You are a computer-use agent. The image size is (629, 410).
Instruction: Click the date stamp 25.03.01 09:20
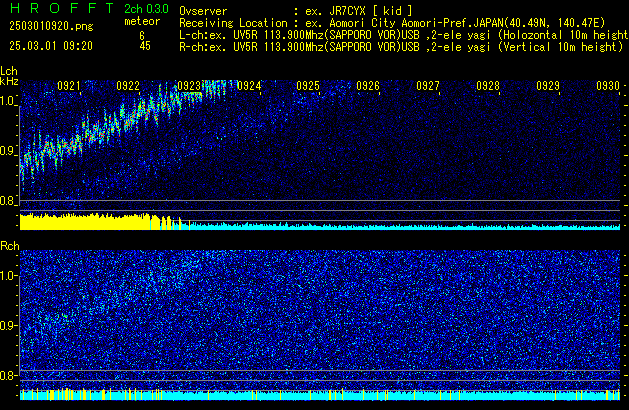pos(51,46)
